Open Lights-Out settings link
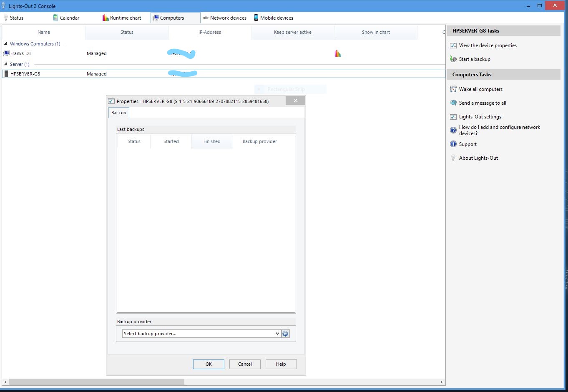Viewport: 568px width, 392px height. click(480, 117)
